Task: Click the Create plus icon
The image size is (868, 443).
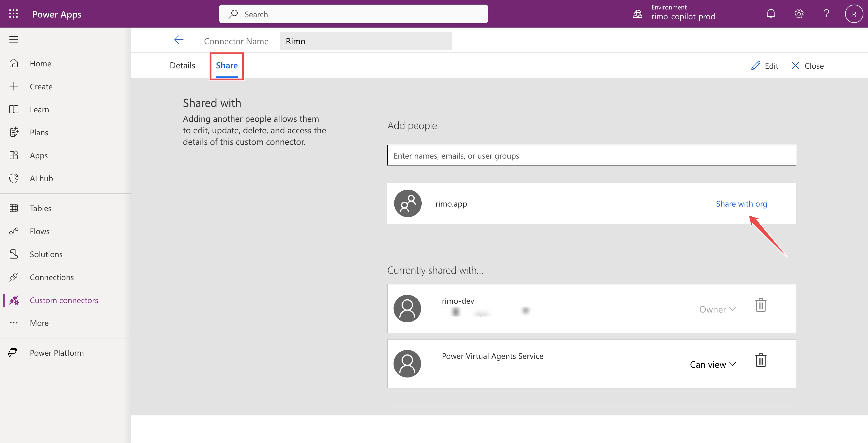Action: tap(14, 86)
